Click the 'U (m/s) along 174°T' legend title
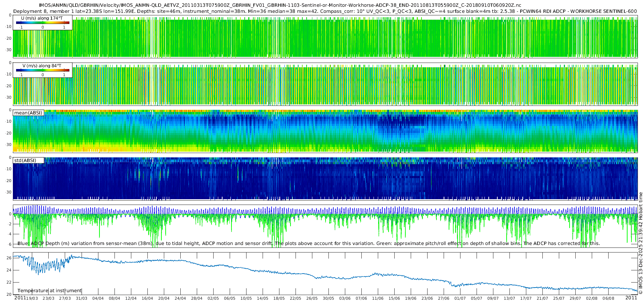Screen dimensions: 644x304 click(x=42, y=18)
